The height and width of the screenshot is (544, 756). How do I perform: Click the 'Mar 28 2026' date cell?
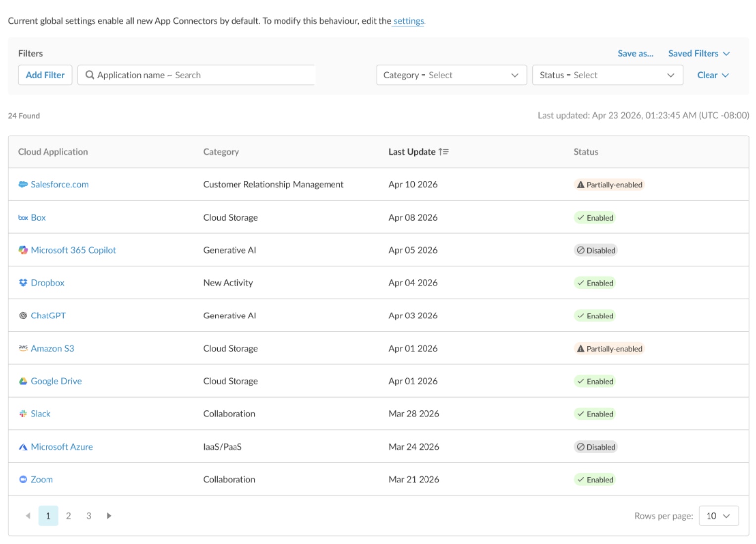click(x=414, y=414)
